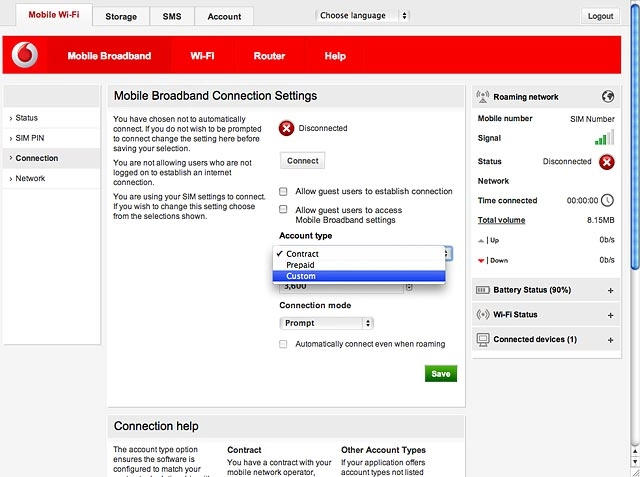Expand the Wi-Fi Status section
Screen dimensions: 640x477
[611, 315]
